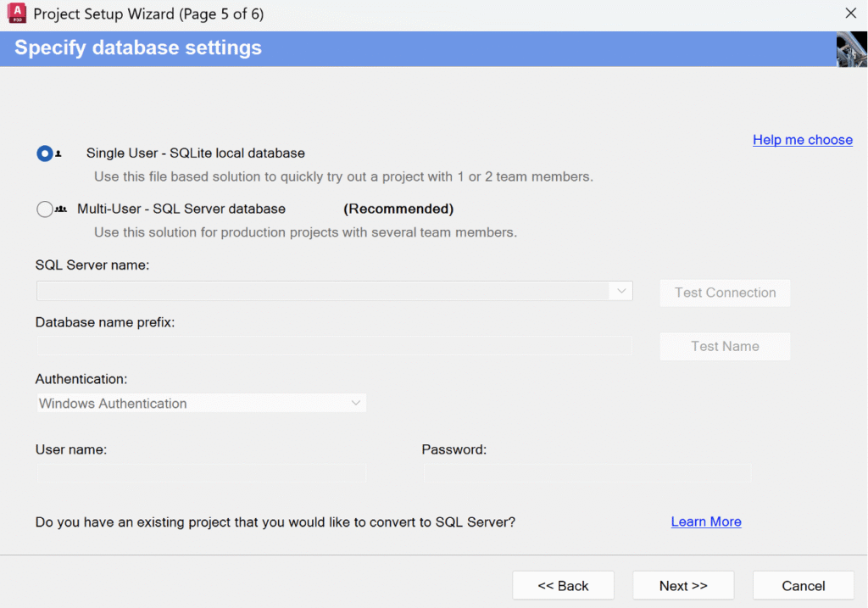
Task: Click the 'Use this file based solution' description text
Action: point(343,176)
